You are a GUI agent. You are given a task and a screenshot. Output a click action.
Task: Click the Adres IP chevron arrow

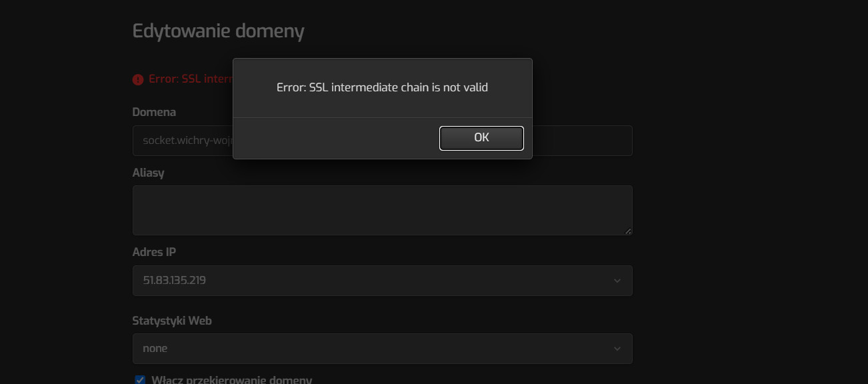617,281
